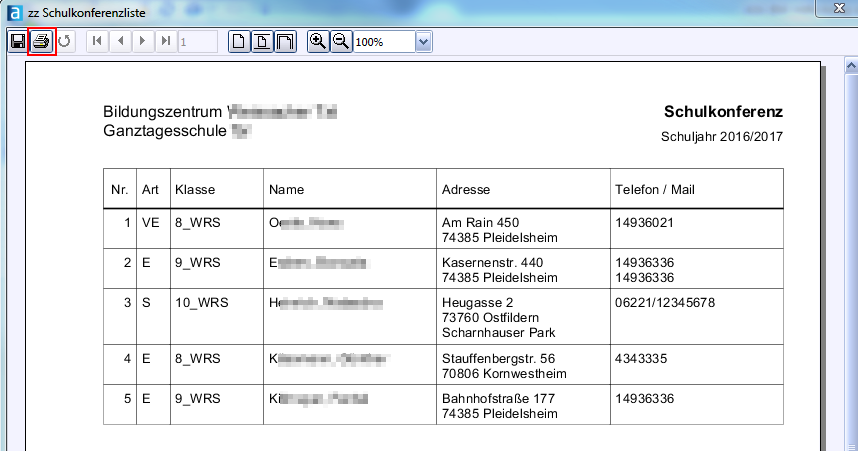Close the Schulkonferenzliste window
Image resolution: width=858 pixels, height=451 pixels.
coord(833,8)
